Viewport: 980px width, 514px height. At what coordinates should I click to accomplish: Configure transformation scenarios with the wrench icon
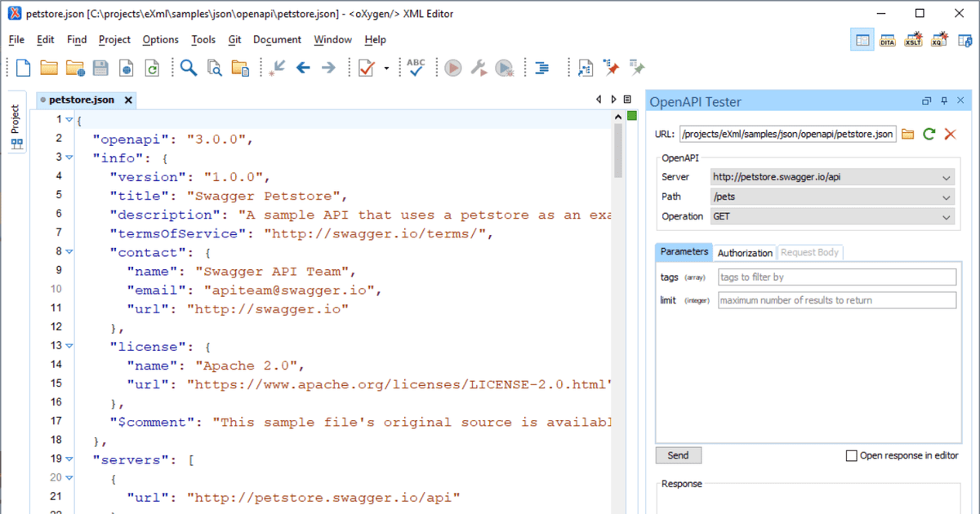click(480, 68)
